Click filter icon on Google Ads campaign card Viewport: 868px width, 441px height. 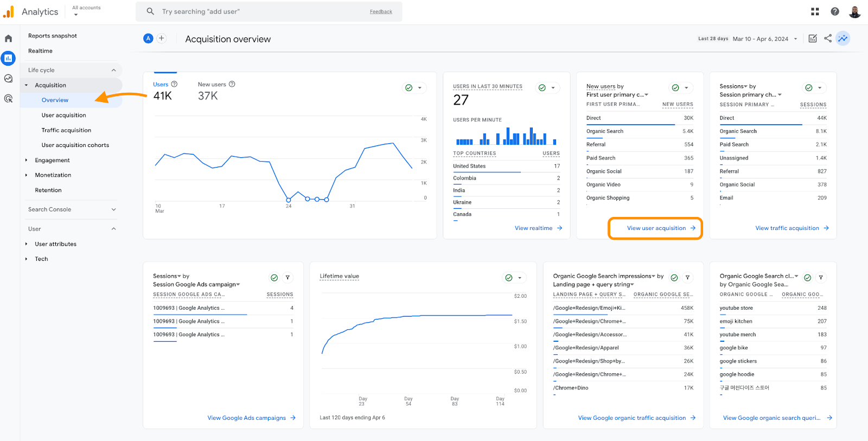288,278
